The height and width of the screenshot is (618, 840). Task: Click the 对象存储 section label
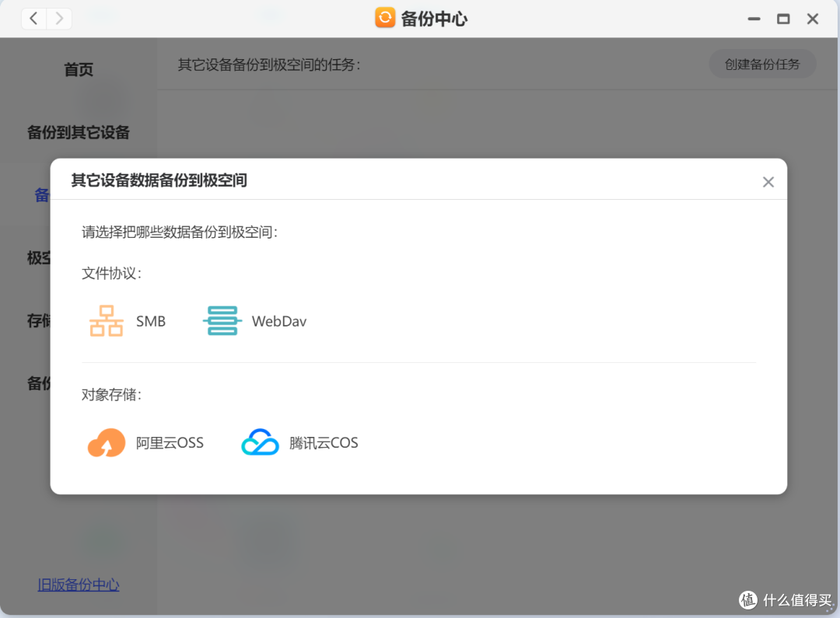point(111,395)
